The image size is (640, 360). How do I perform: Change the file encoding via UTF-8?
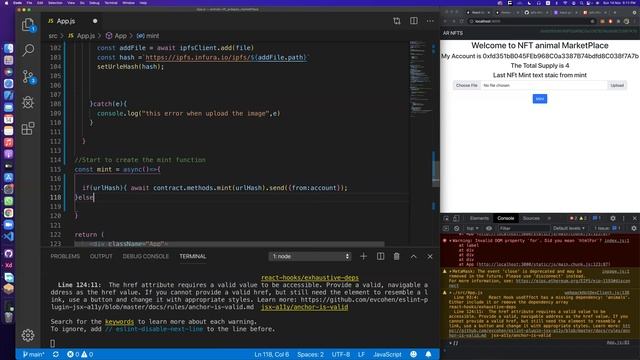[x=341, y=354]
